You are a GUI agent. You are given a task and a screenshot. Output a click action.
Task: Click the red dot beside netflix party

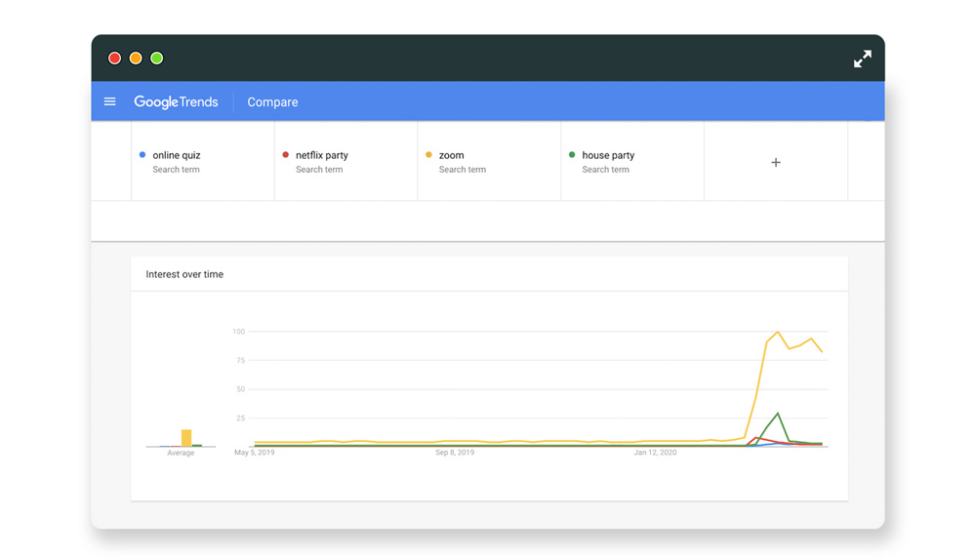[x=286, y=155]
